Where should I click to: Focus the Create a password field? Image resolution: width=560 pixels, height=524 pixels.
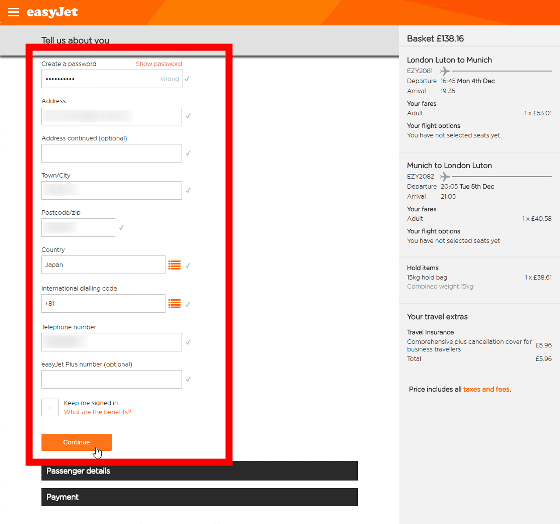(x=112, y=79)
